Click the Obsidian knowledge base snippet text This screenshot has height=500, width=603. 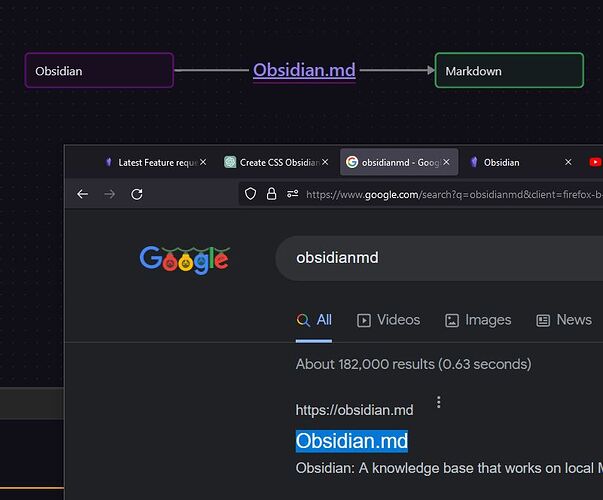[449, 468]
